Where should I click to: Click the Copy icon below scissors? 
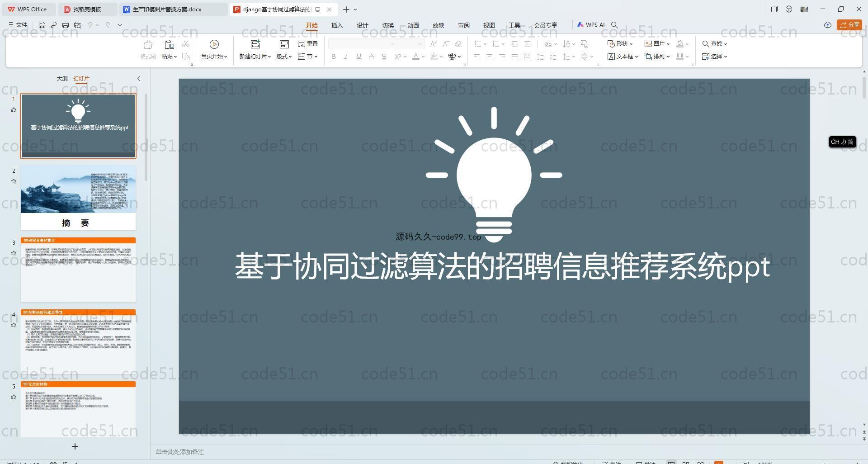point(186,57)
